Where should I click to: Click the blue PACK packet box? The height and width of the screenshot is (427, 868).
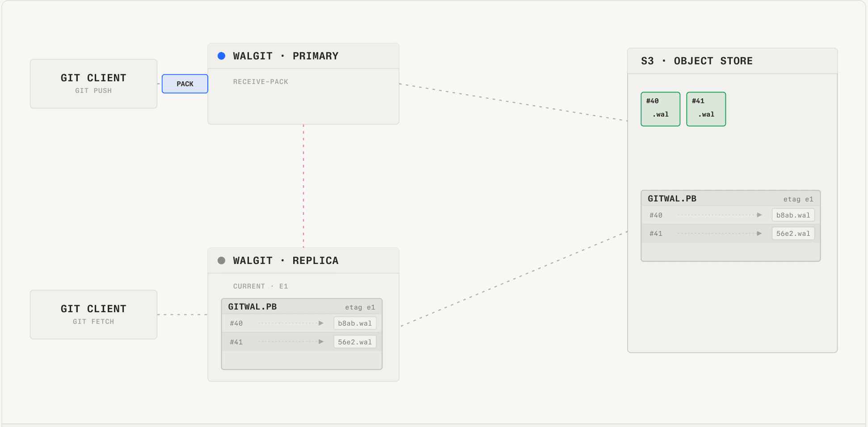click(185, 84)
